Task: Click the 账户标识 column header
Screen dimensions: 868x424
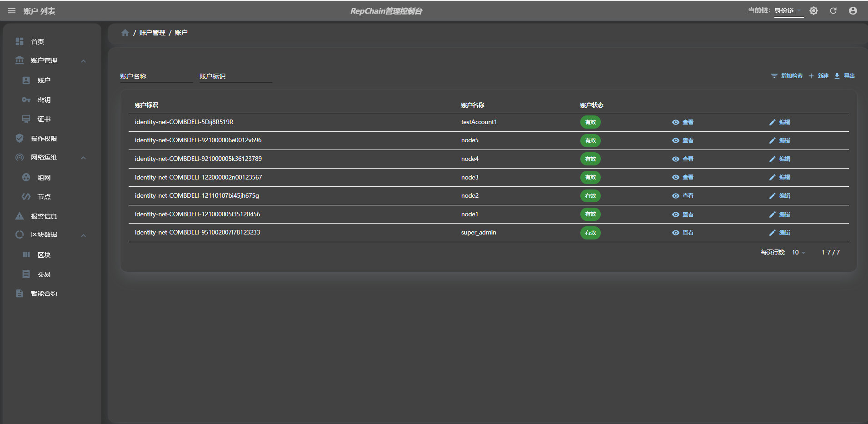Action: pos(146,105)
